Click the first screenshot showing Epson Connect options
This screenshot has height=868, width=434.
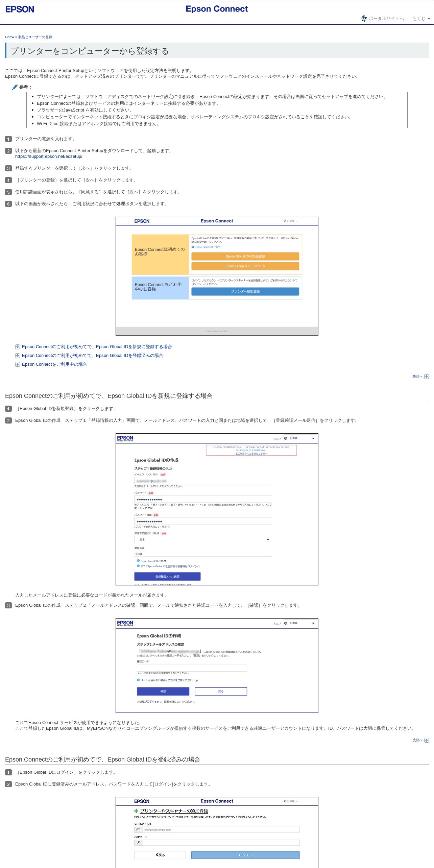point(217,276)
